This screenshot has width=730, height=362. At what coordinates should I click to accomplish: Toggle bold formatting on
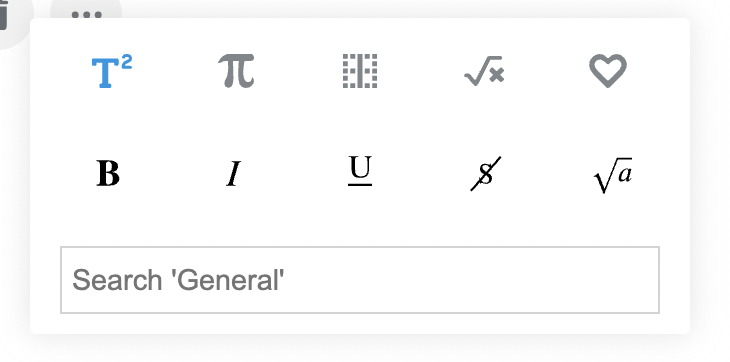coord(108,174)
